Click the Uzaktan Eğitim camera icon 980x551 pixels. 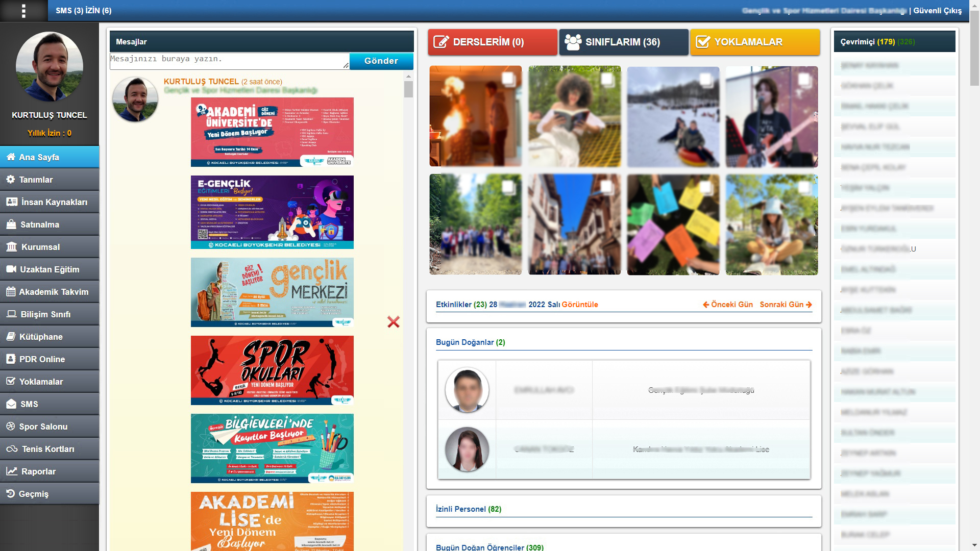11,269
